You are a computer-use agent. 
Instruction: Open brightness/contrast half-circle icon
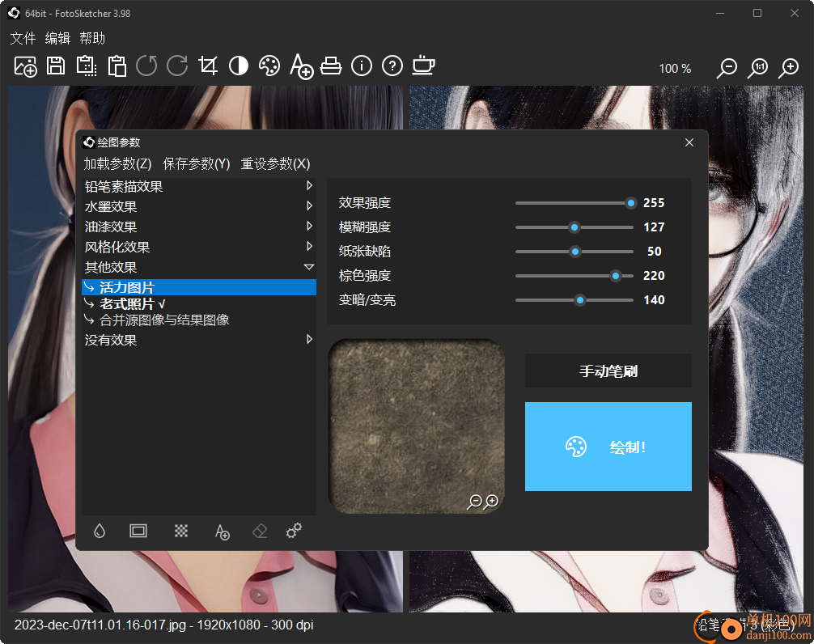[239, 66]
